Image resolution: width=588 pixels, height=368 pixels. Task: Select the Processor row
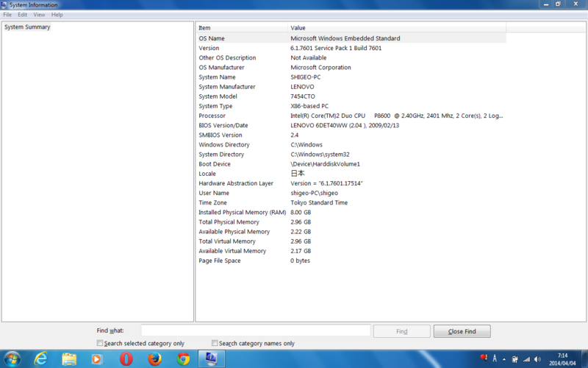351,116
